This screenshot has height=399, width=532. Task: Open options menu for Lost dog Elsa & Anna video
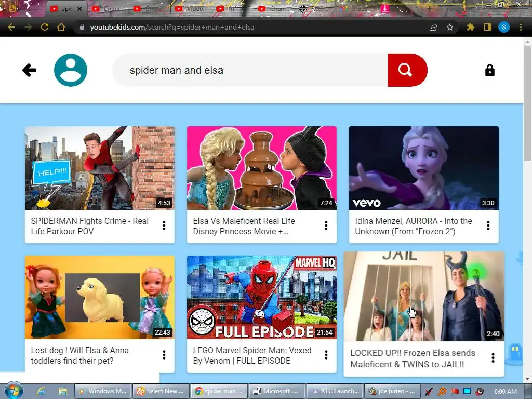click(164, 355)
